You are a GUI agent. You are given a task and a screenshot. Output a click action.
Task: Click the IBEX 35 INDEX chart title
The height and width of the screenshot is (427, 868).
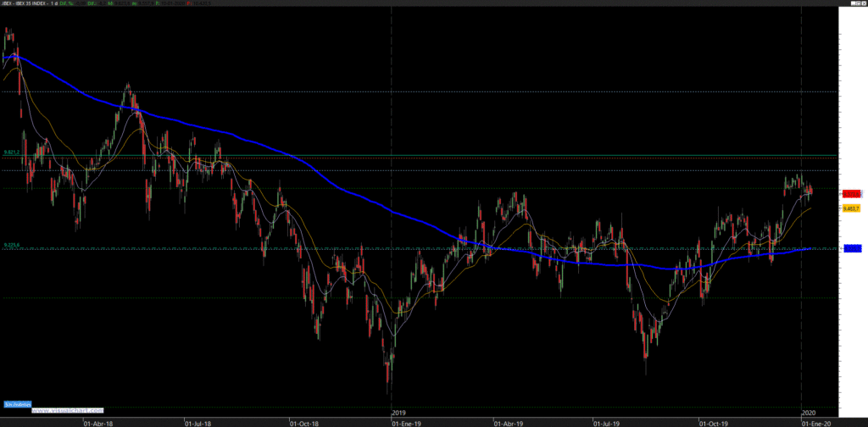tap(31, 3)
